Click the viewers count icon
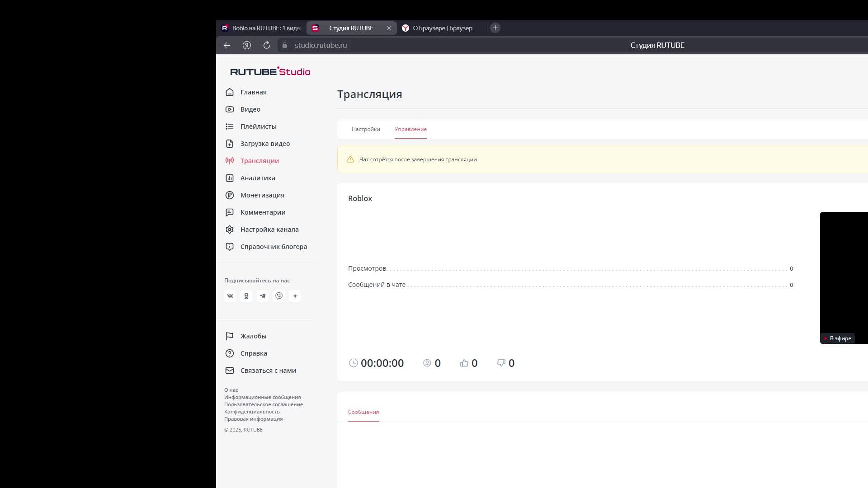Image resolution: width=868 pixels, height=488 pixels. coord(427,363)
